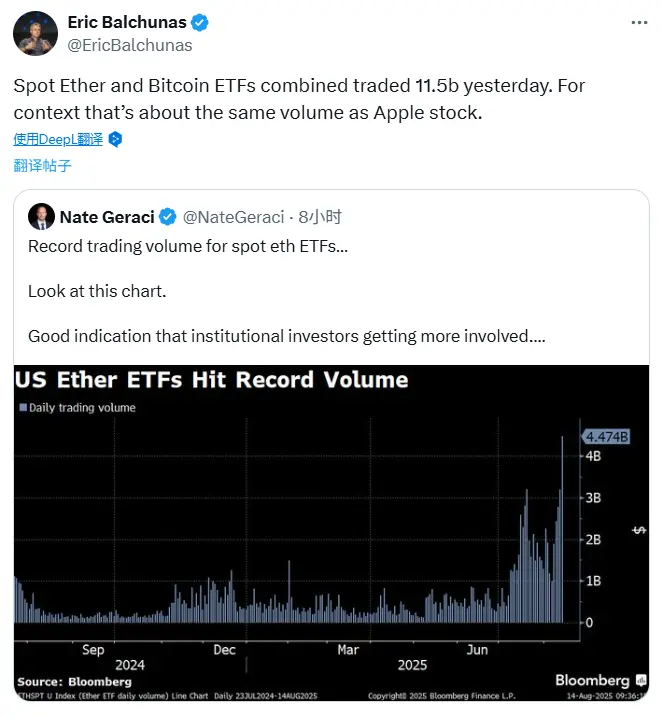Open the 8小时 timestamp of quoted post

point(320,217)
